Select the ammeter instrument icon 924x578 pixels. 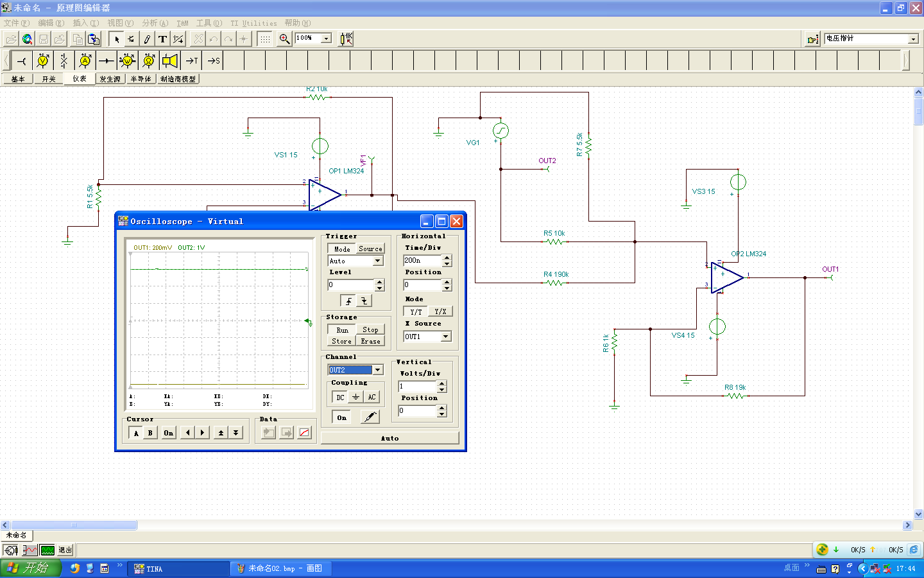point(85,61)
